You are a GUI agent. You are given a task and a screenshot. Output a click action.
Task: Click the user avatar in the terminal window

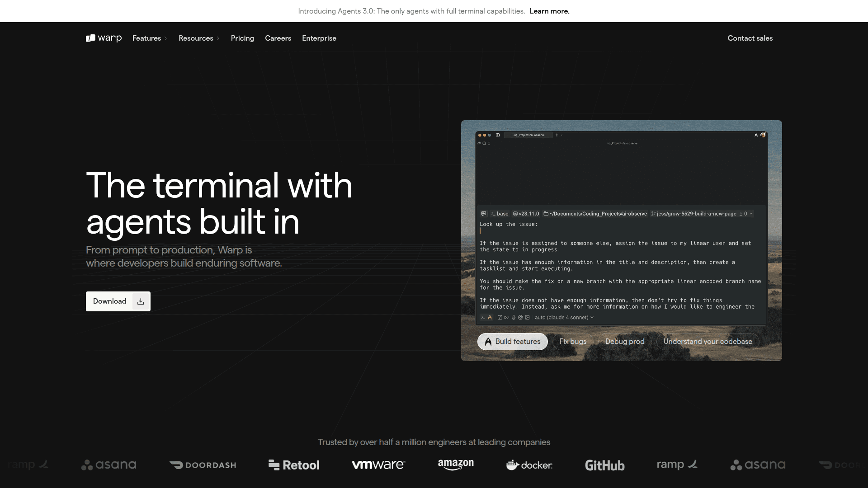[763, 135]
